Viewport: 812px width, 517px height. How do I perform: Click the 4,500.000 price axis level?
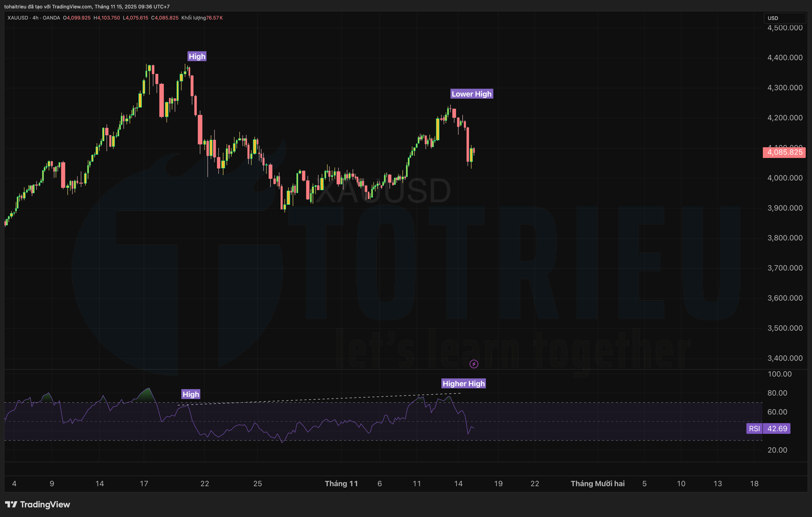[x=785, y=28]
